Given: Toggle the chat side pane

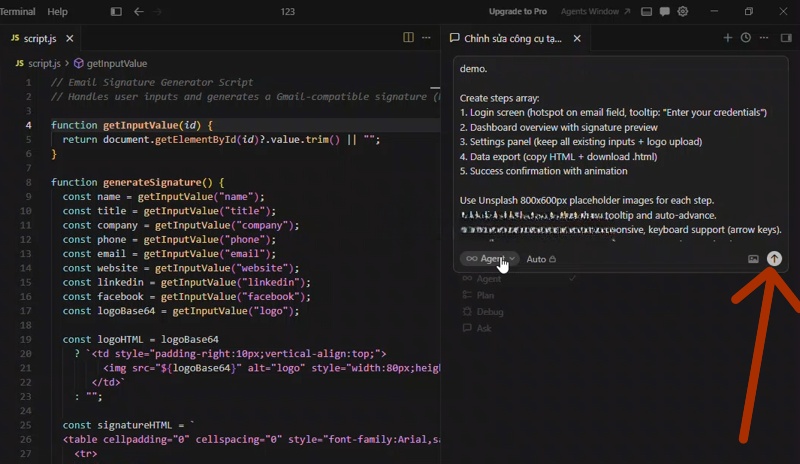Looking at the screenshot, I should coord(786,38).
